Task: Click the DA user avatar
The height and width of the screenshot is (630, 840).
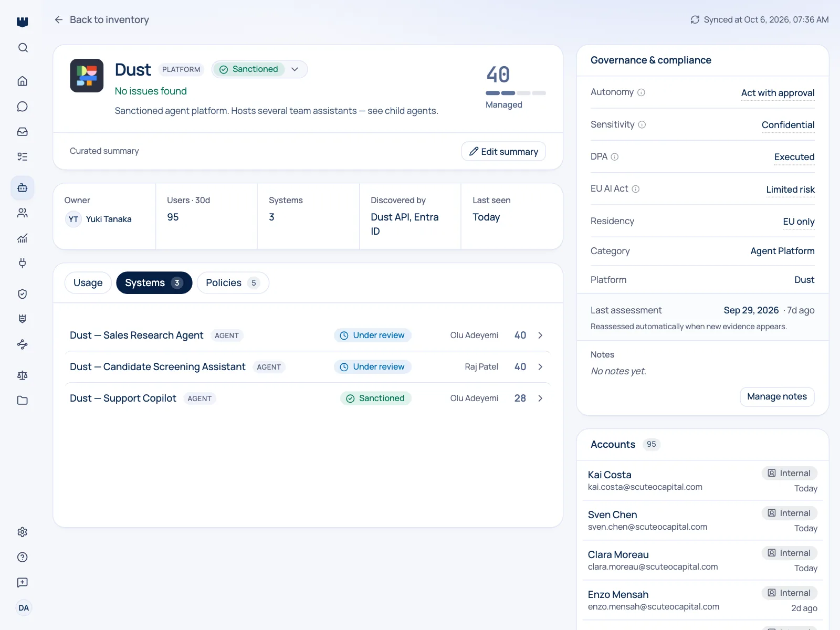Action: (x=24, y=608)
